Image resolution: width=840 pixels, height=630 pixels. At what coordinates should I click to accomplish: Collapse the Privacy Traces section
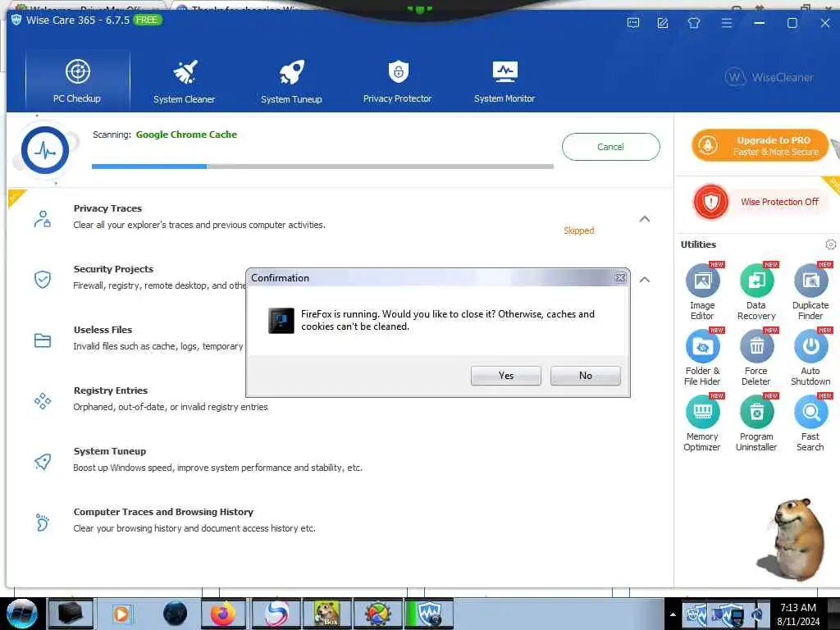(645, 219)
